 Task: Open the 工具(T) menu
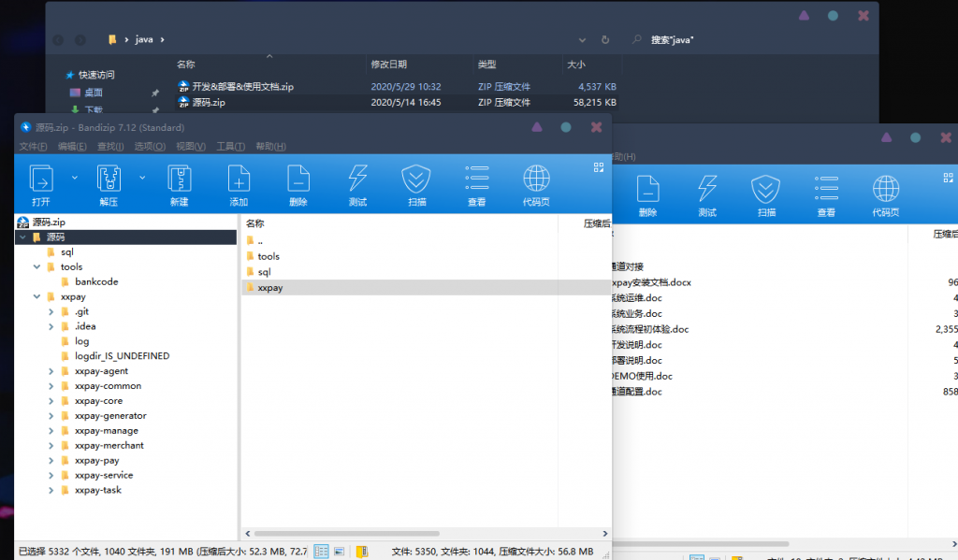click(230, 147)
